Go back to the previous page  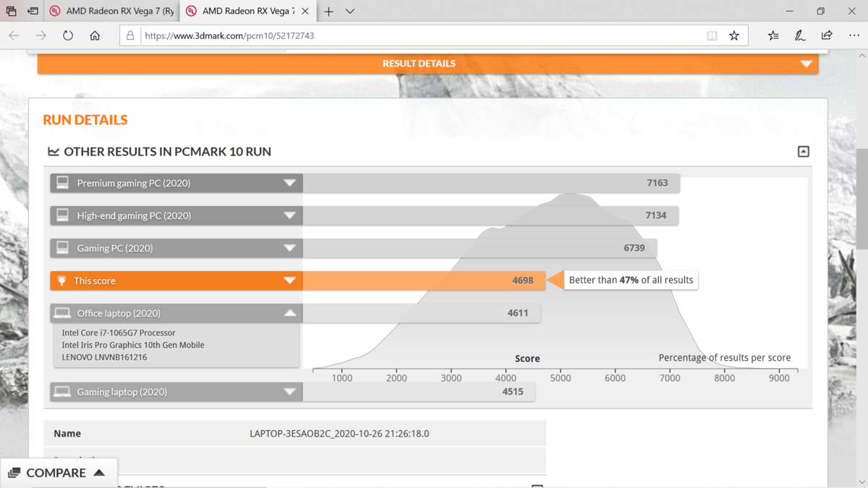[x=14, y=35]
